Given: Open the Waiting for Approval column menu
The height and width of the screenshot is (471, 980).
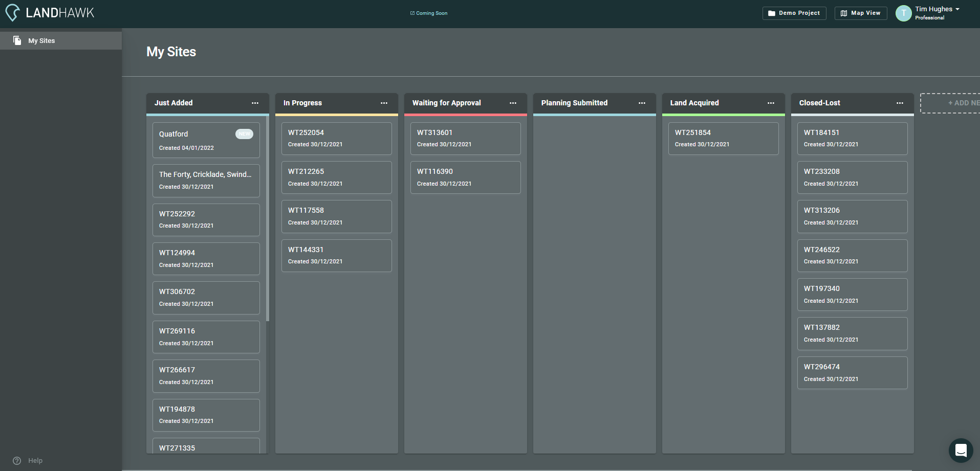Looking at the screenshot, I should tap(513, 103).
